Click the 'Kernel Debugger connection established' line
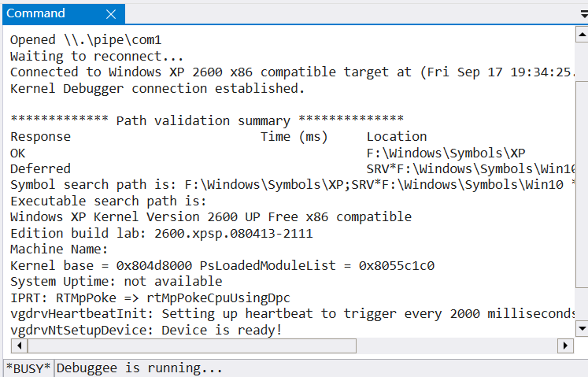Viewport: 588px width, 377px height. (x=157, y=88)
